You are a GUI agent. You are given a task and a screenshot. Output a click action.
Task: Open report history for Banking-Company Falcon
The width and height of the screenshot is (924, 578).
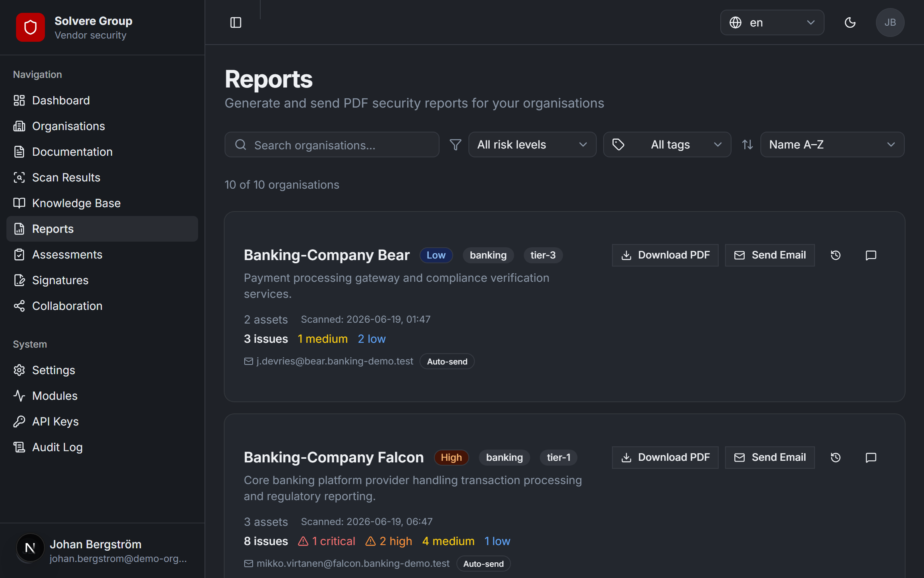point(836,458)
